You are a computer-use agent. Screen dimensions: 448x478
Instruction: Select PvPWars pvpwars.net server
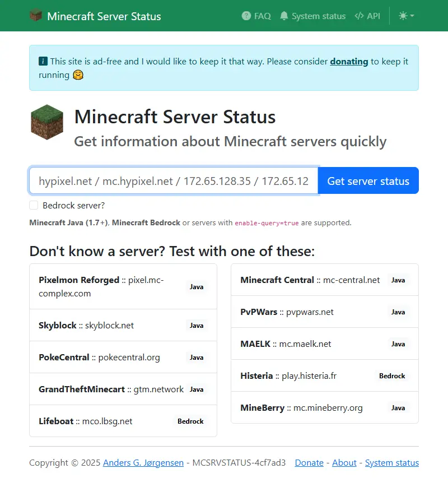click(x=325, y=312)
